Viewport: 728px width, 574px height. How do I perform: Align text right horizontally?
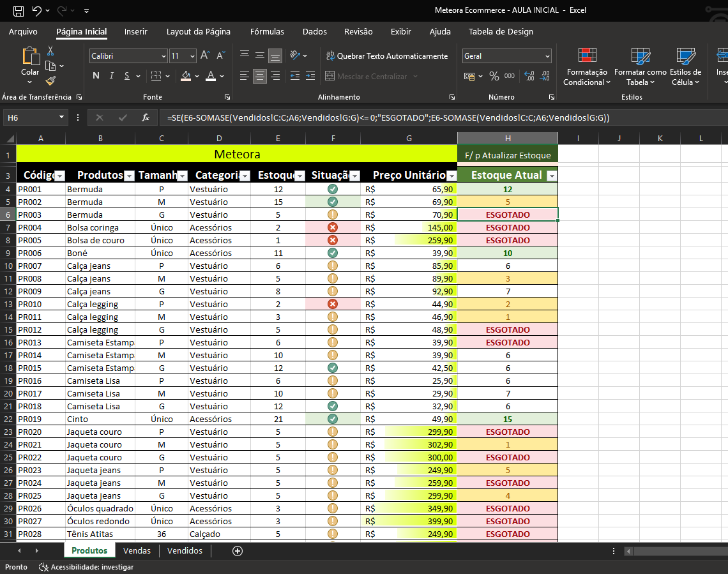click(275, 75)
